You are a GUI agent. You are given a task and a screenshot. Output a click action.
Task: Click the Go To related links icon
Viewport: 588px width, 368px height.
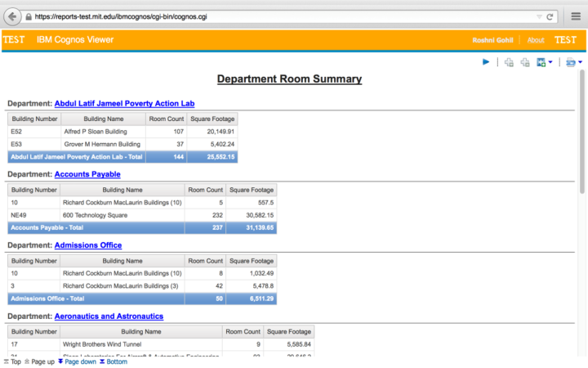coord(540,62)
